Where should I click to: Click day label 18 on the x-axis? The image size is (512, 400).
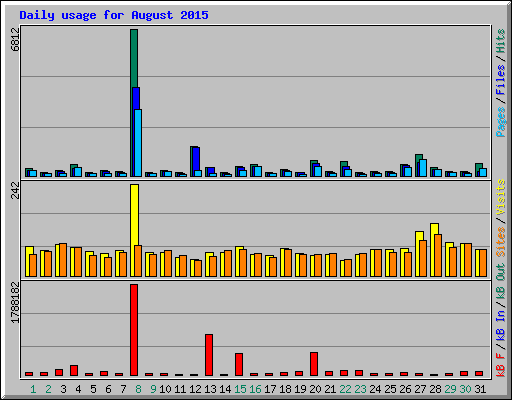point(285,389)
